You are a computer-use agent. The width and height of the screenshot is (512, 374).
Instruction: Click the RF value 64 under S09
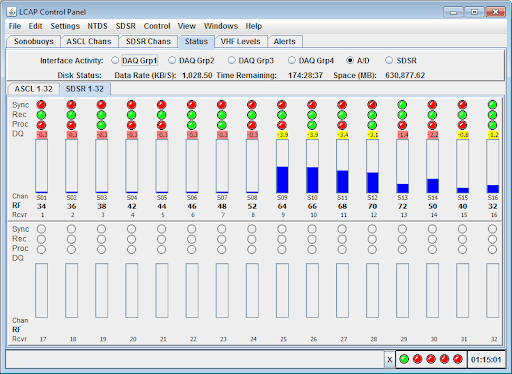(282, 206)
